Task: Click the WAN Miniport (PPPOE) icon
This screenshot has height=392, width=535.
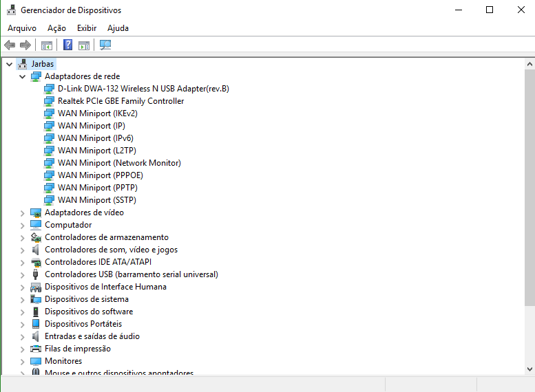Action: [x=49, y=175]
